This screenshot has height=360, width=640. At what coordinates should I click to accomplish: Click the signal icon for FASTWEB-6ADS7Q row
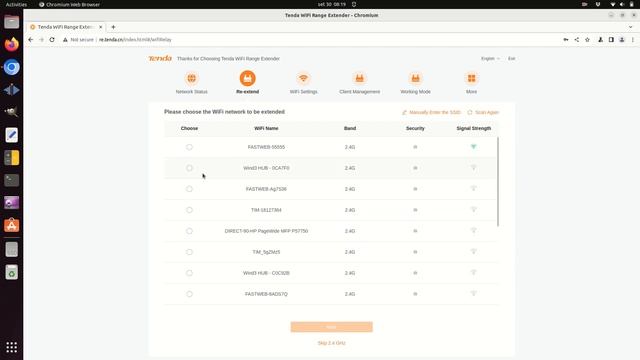[473, 293]
